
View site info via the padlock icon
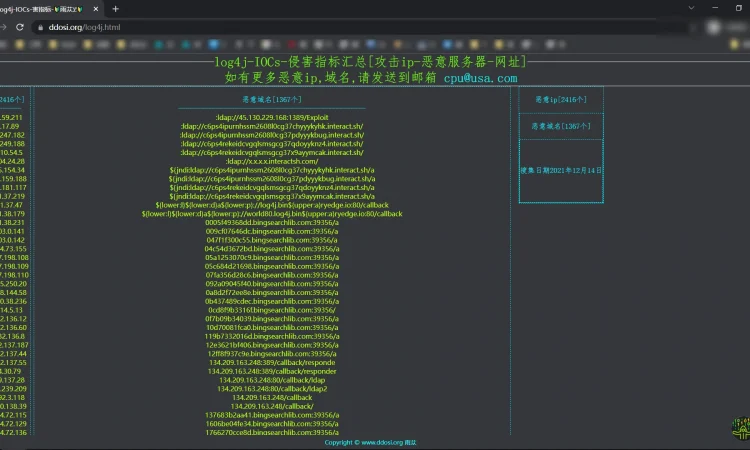pyautogui.click(x=41, y=27)
